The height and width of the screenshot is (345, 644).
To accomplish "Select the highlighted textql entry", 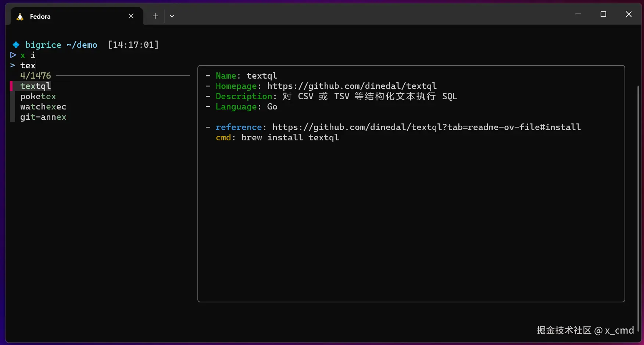I will [x=36, y=86].
